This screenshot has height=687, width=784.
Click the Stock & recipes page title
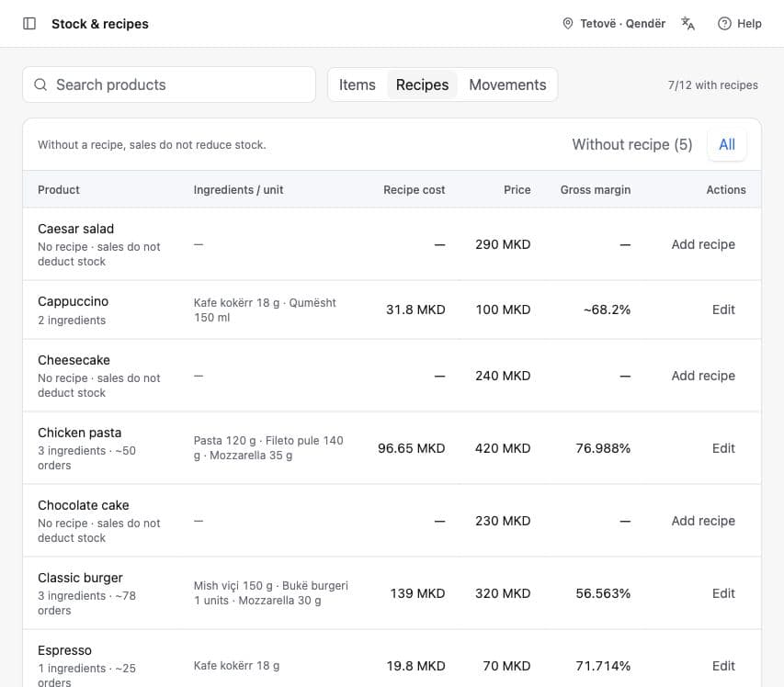pyautogui.click(x=100, y=24)
